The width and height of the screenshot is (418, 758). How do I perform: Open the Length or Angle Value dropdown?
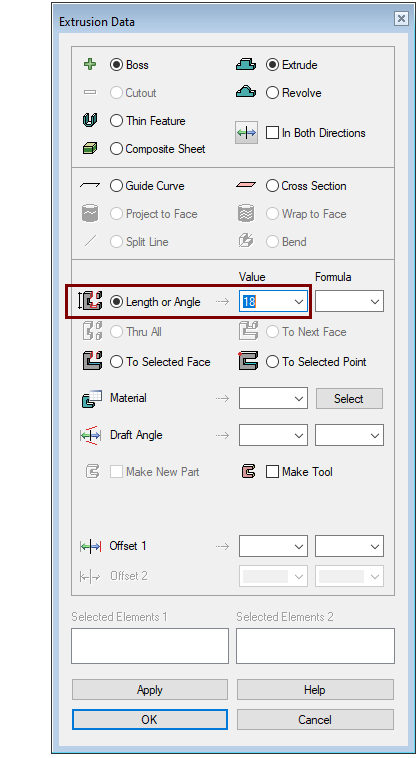pyautogui.click(x=299, y=302)
